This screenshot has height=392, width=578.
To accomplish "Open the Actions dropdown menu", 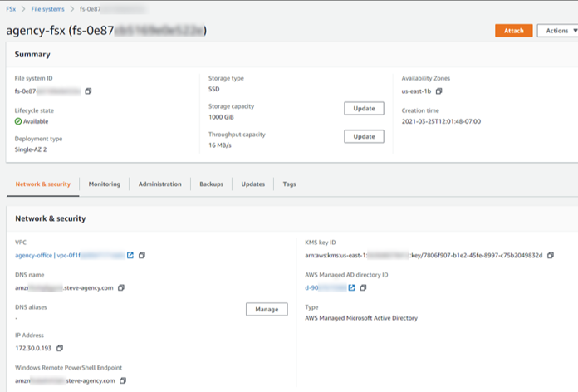I will click(x=557, y=31).
